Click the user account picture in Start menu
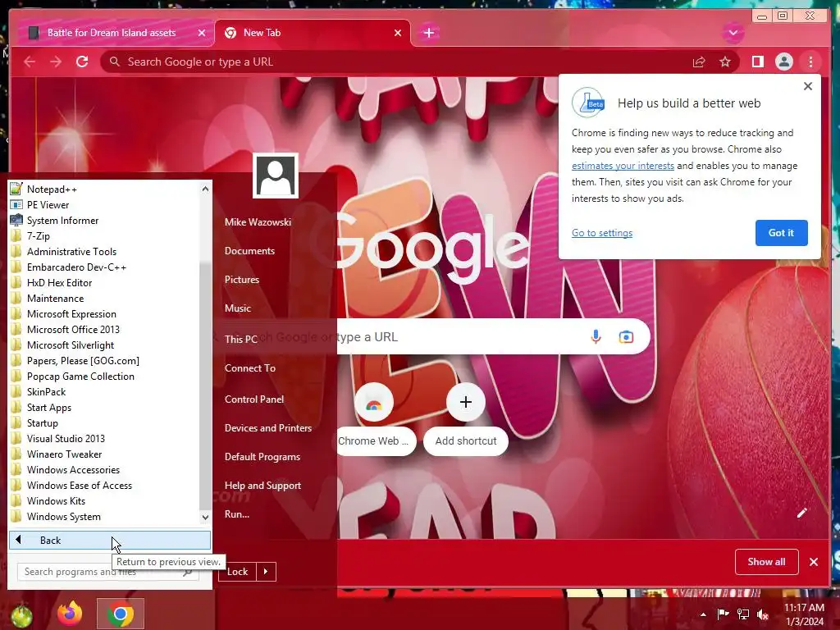Viewport: 840px width, 630px height. tap(276, 176)
